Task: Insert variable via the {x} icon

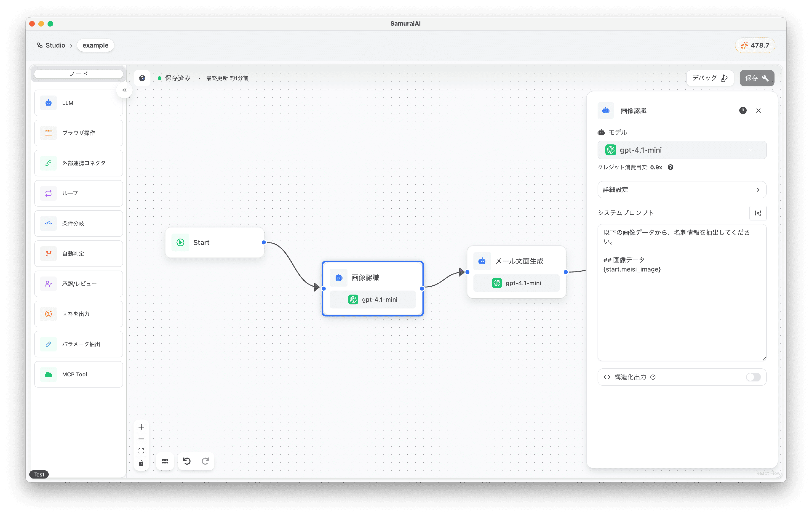Action: 758,213
